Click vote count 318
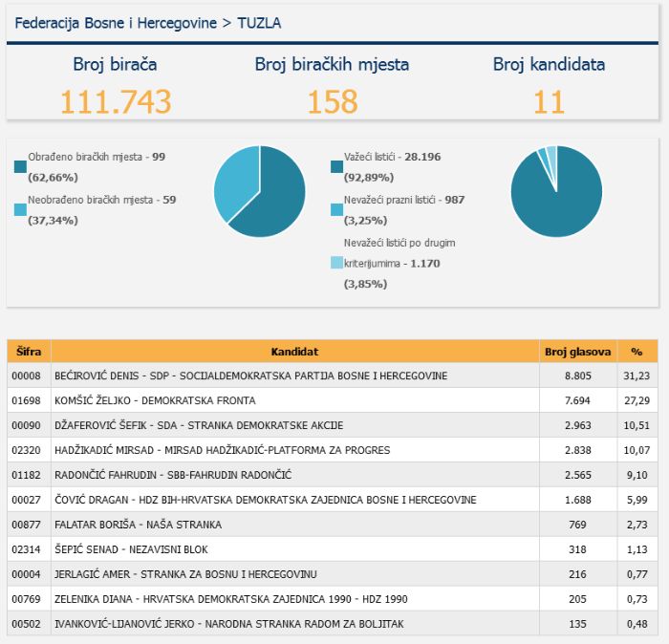The height and width of the screenshot is (644, 669). (577, 549)
